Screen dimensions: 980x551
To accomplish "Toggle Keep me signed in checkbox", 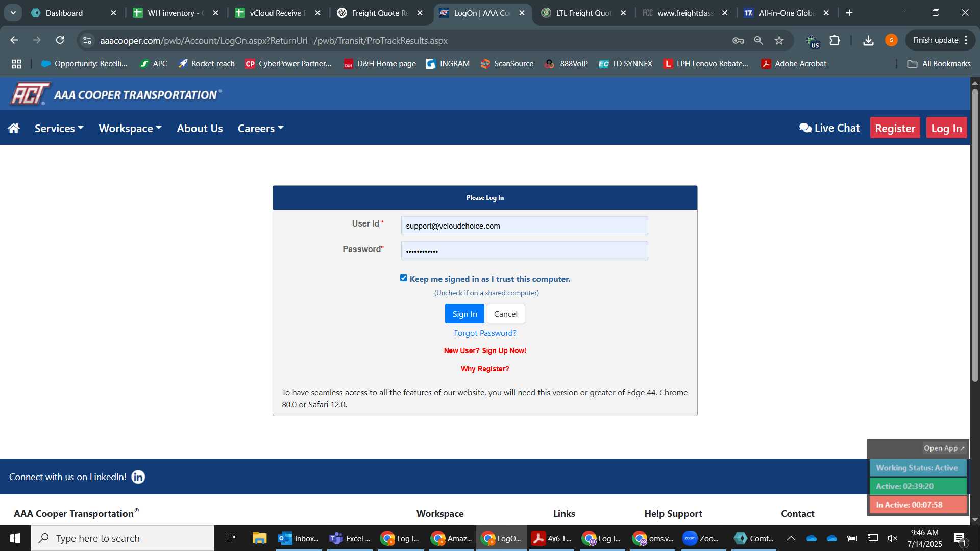I will tap(404, 278).
